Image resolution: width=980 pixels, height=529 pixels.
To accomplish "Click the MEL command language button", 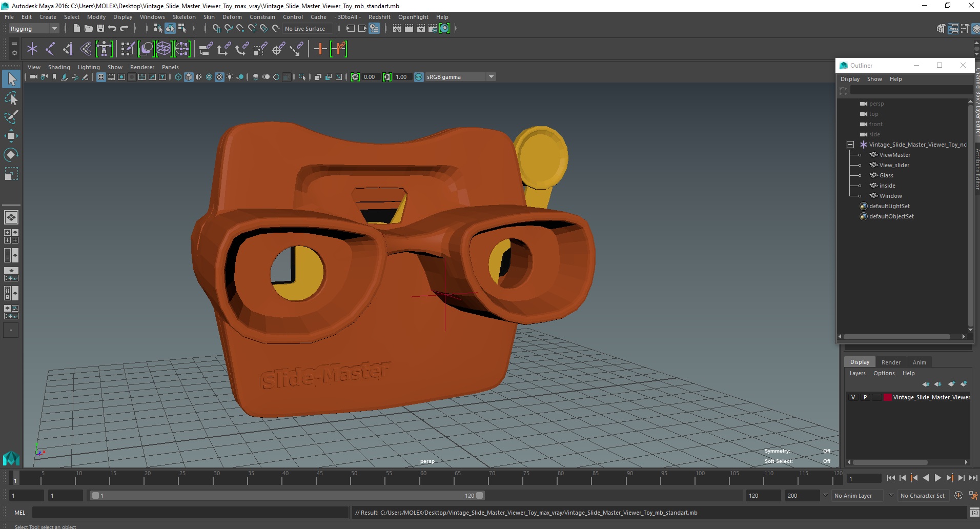I will click(19, 513).
